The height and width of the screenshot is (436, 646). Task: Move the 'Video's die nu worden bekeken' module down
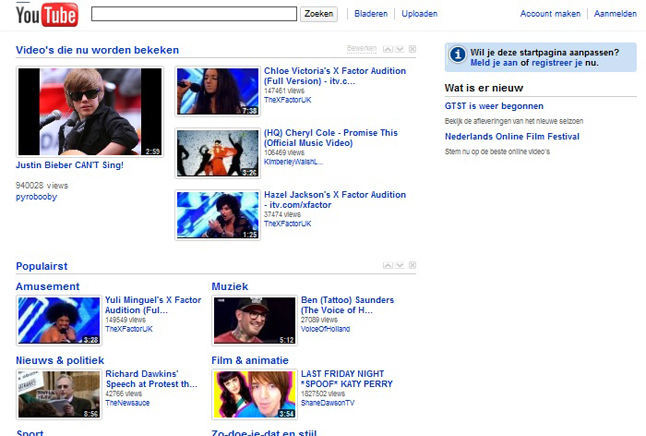tap(400, 49)
